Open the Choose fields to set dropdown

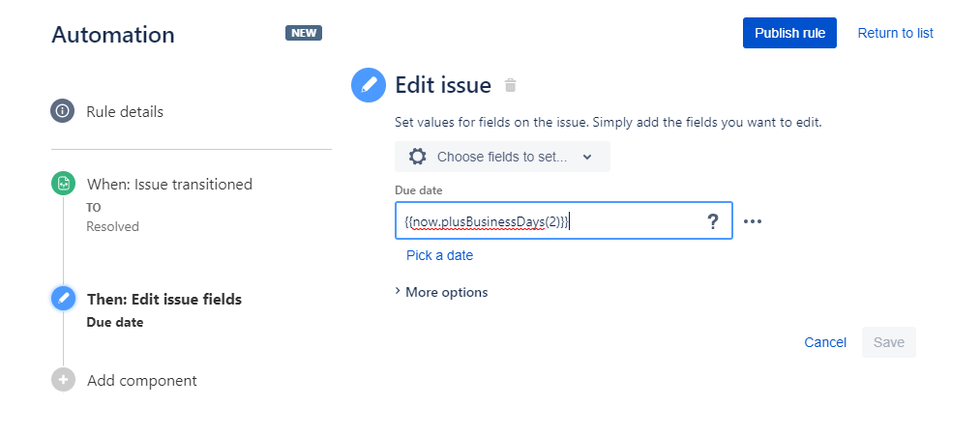click(502, 157)
